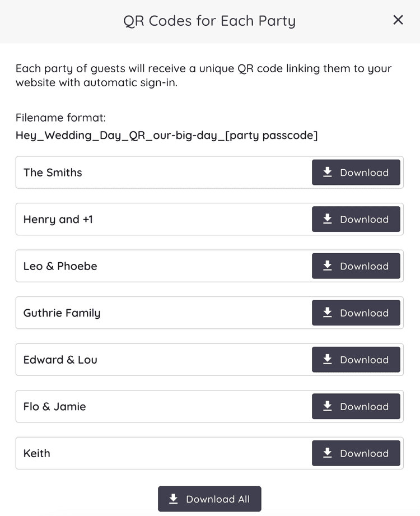Click the filename format text

coord(166,135)
